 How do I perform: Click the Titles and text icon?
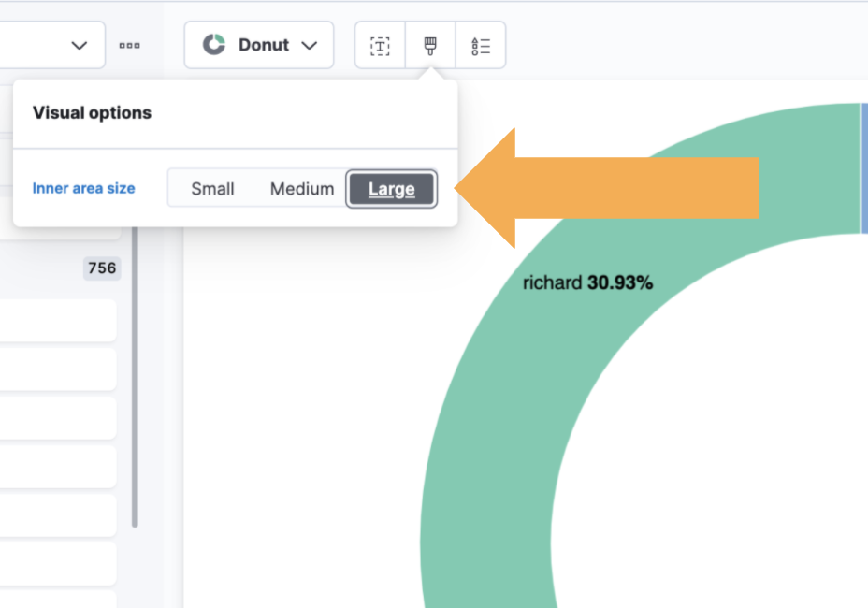[x=380, y=45]
